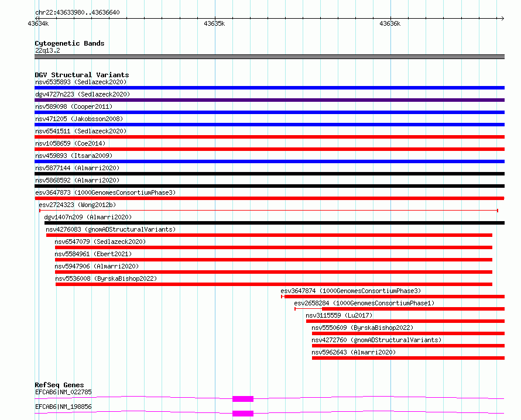Click the 22q13.2 band label
Image resolution: width=521 pixels, height=420 pixels.
point(47,50)
